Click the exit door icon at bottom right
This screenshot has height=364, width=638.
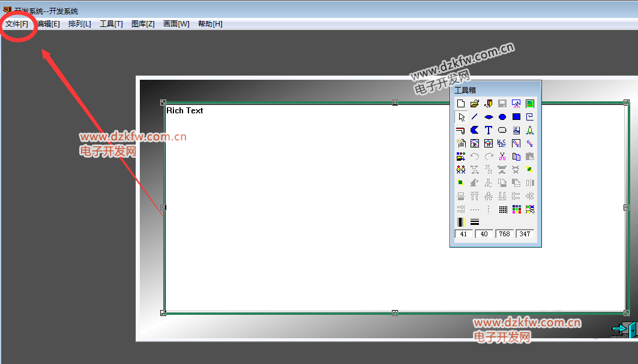tap(624, 329)
